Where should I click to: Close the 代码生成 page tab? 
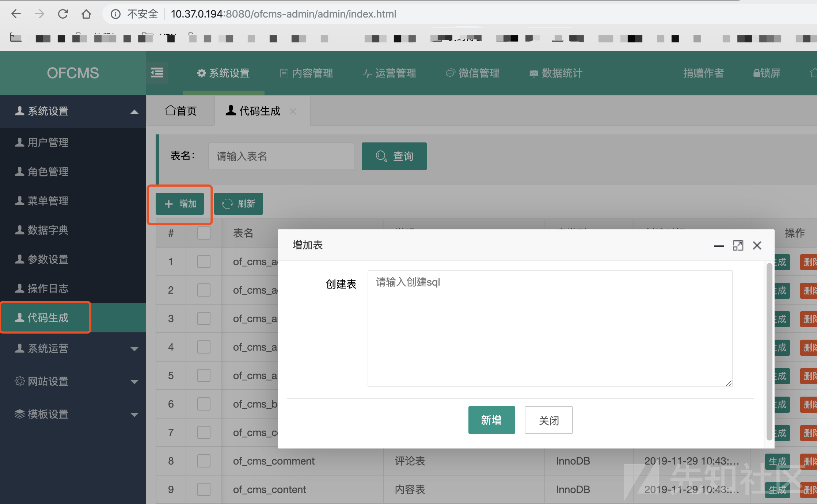point(293,111)
